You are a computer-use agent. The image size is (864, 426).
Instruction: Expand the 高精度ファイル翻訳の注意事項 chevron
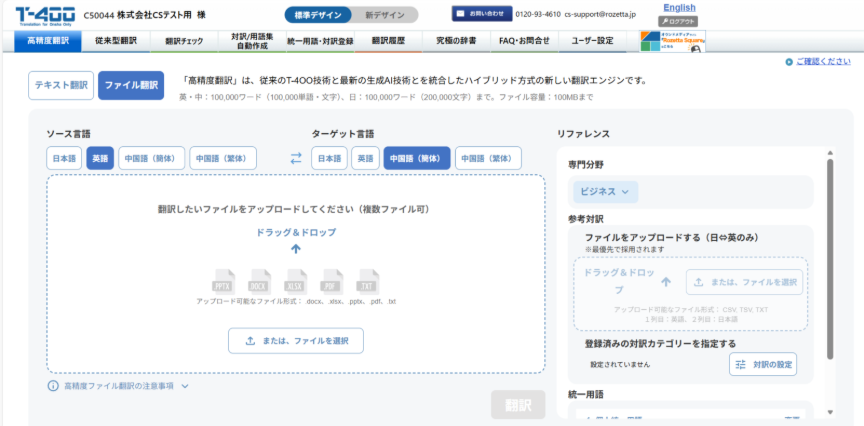point(185,385)
